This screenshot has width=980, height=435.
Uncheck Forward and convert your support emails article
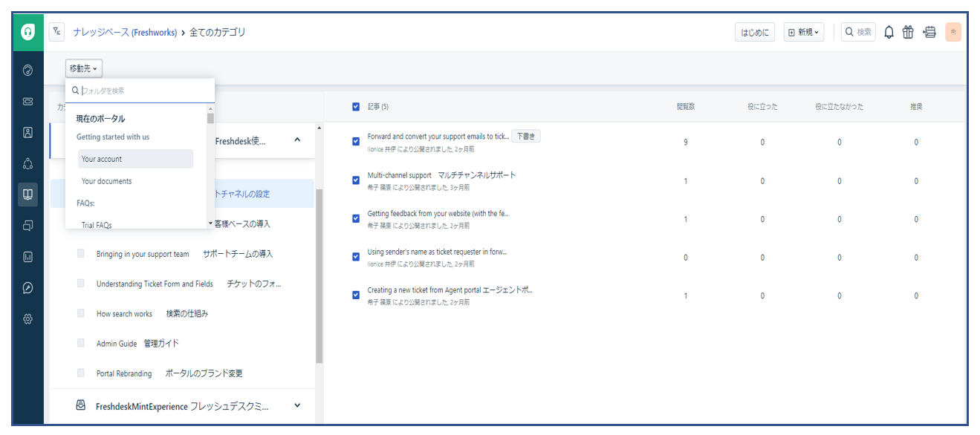coord(357,142)
